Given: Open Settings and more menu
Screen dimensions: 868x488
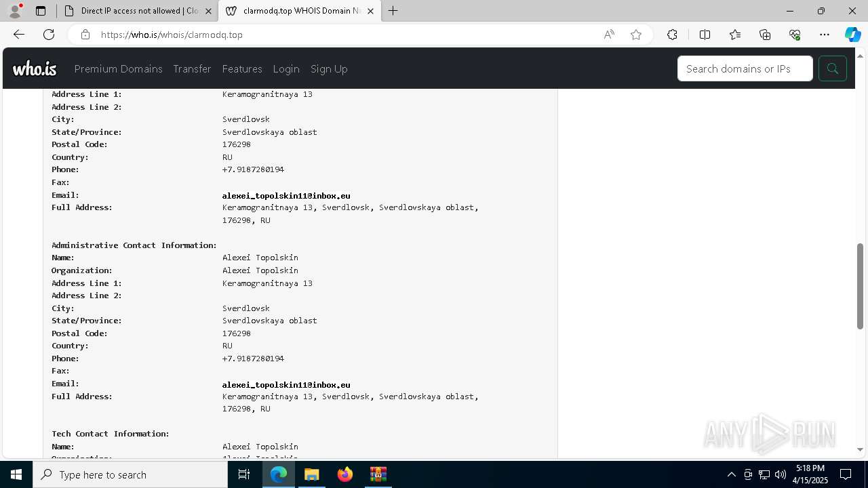Looking at the screenshot, I should click(825, 35).
